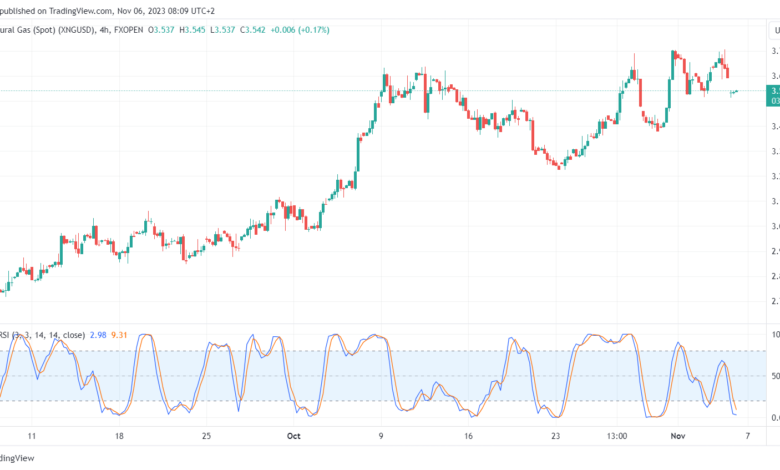The width and height of the screenshot is (780, 470).
Task: Click the blue RSI value 2.98
Action: tap(98, 335)
